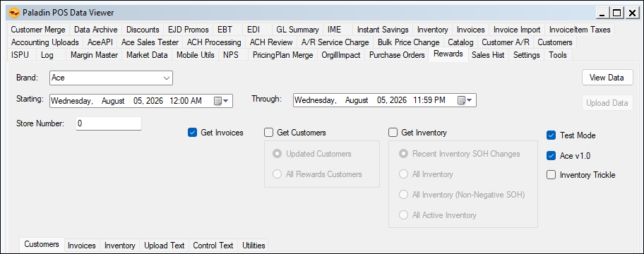Switch to the EJD Promos tab
The width and height of the screenshot is (644, 254).
tap(188, 30)
